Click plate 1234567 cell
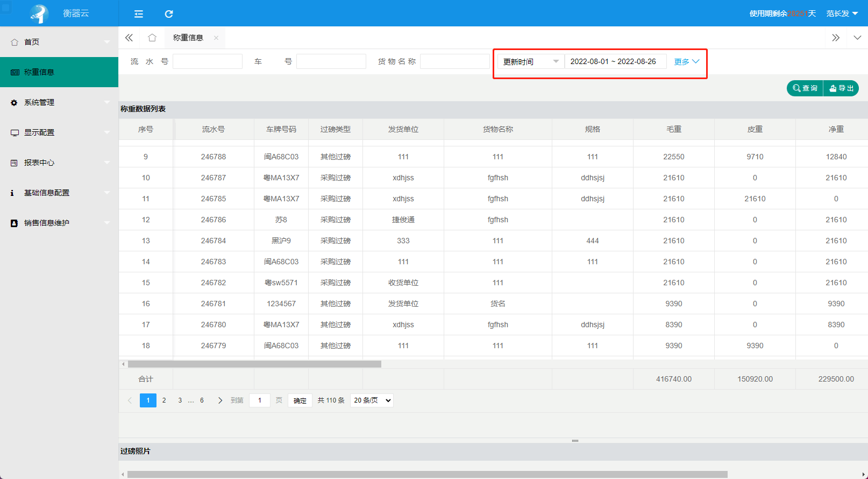Image resolution: width=868 pixels, height=479 pixels. pos(281,304)
